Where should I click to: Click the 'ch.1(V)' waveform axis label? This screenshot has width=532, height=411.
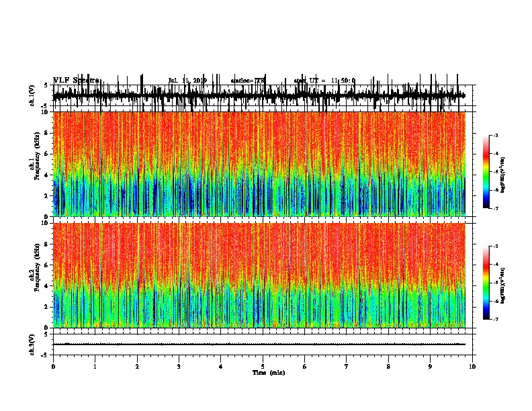[32, 95]
